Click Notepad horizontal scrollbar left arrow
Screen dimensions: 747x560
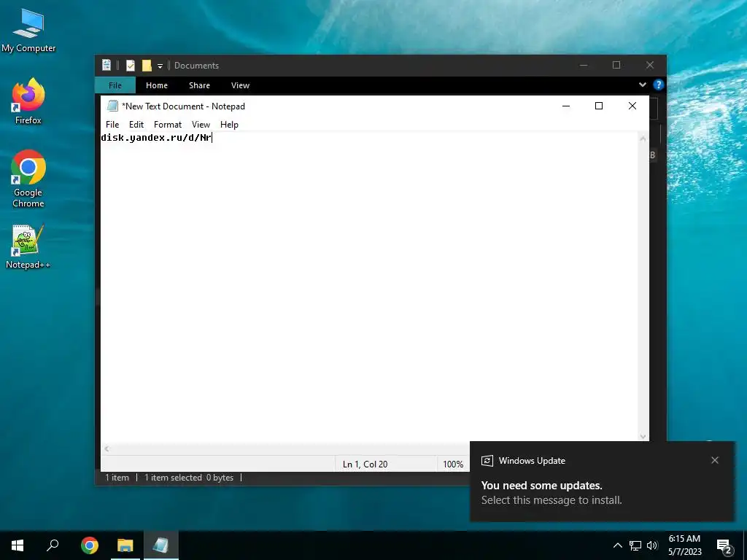click(107, 448)
